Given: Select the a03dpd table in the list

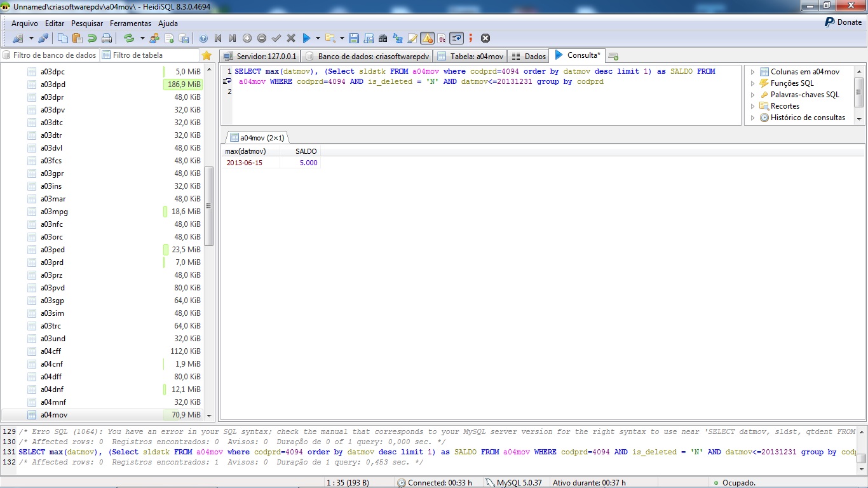Looking at the screenshot, I should coord(53,85).
